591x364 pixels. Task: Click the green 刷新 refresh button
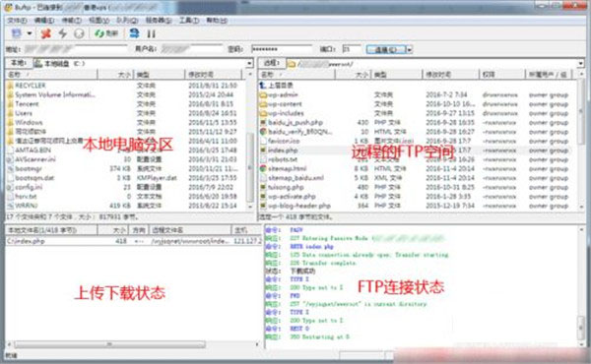[106, 33]
